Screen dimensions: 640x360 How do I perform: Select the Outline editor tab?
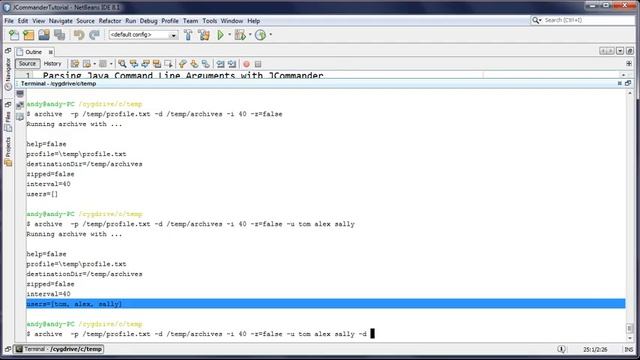pyautogui.click(x=33, y=52)
